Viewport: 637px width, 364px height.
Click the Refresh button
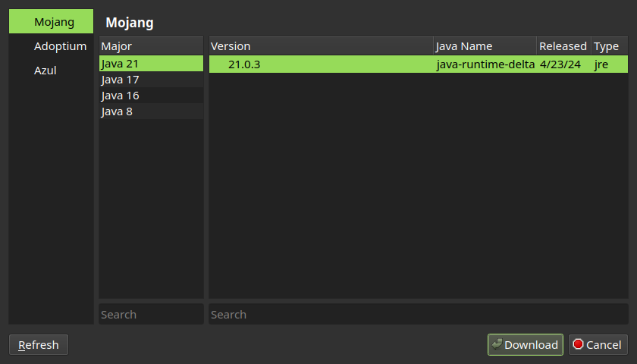click(39, 344)
